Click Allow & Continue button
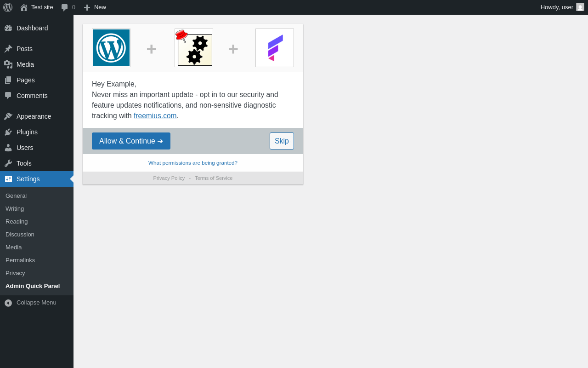 click(x=131, y=141)
